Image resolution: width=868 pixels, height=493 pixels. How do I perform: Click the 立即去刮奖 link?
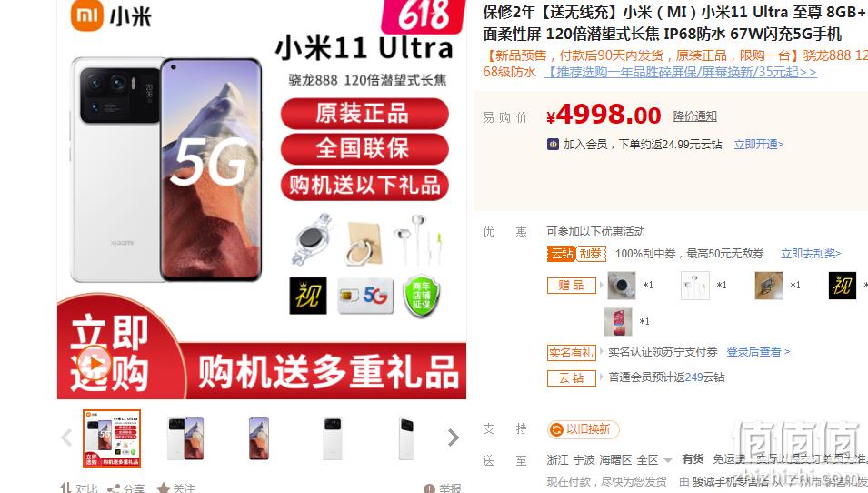point(811,254)
